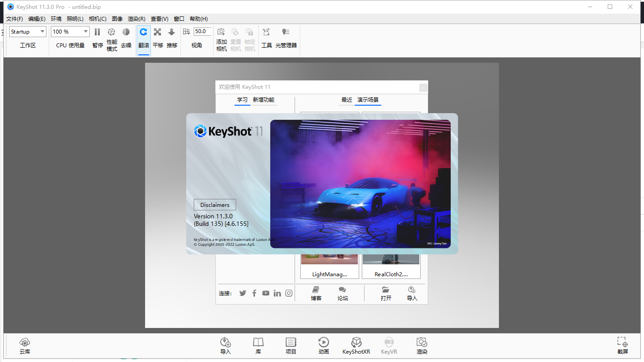Viewport: 644px width, 362px height.
Task: Pause rendering with the 暂停 icon
Action: pos(97,32)
